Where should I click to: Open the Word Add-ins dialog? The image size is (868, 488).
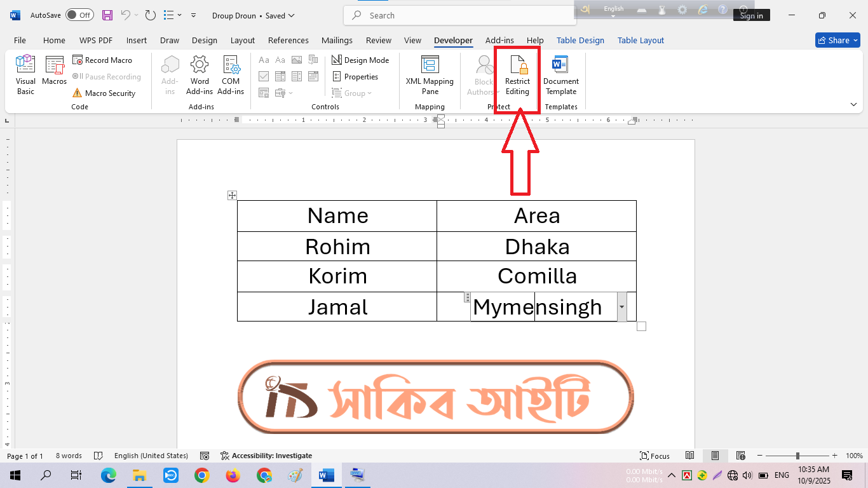200,75
